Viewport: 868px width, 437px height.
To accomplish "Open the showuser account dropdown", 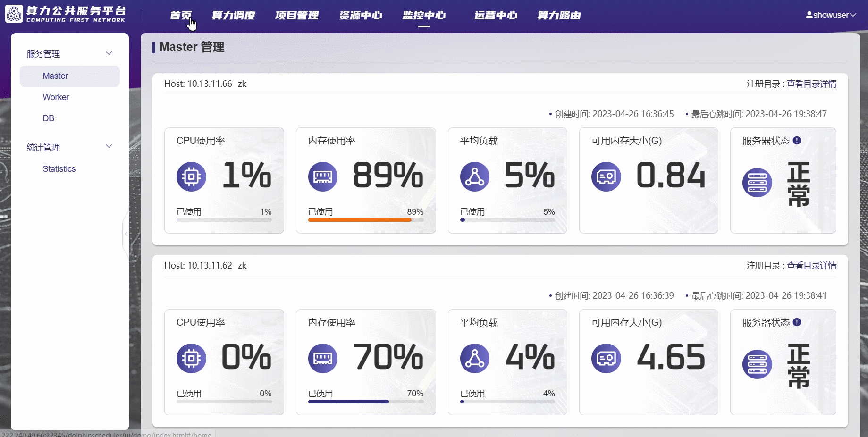I will point(831,15).
